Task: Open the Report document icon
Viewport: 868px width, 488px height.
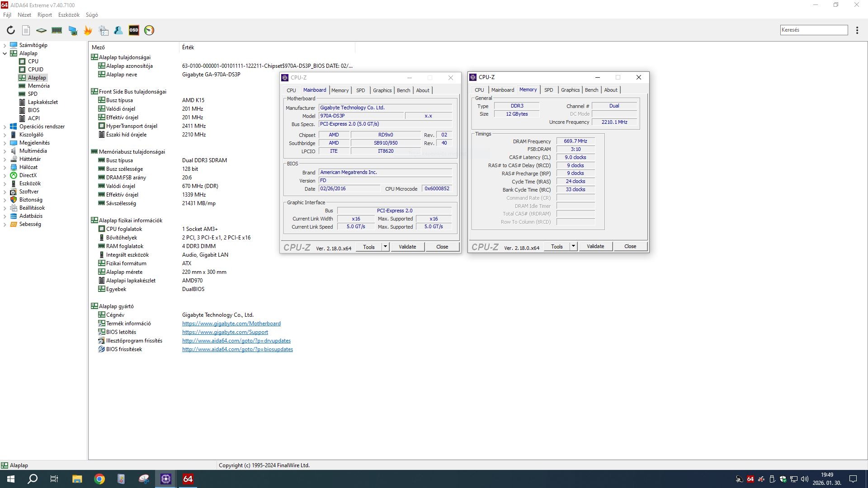Action: (26, 30)
